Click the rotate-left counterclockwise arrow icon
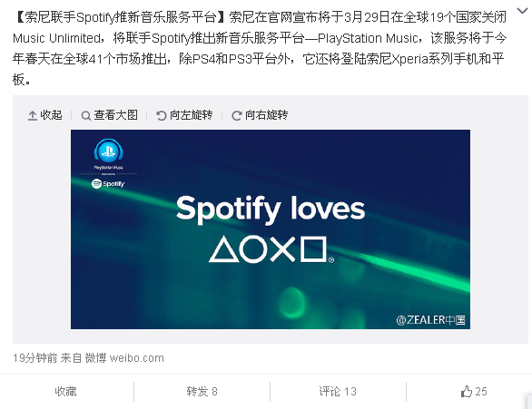This screenshot has height=409, width=532. click(162, 116)
